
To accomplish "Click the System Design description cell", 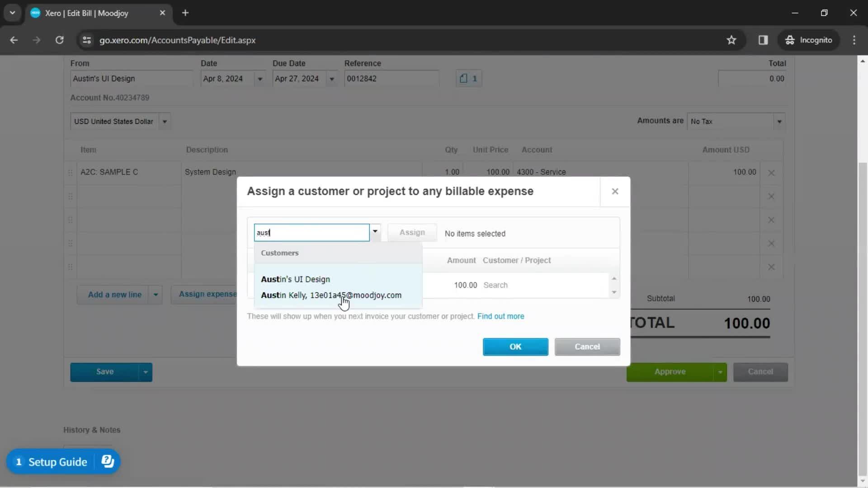I will pyautogui.click(x=302, y=172).
